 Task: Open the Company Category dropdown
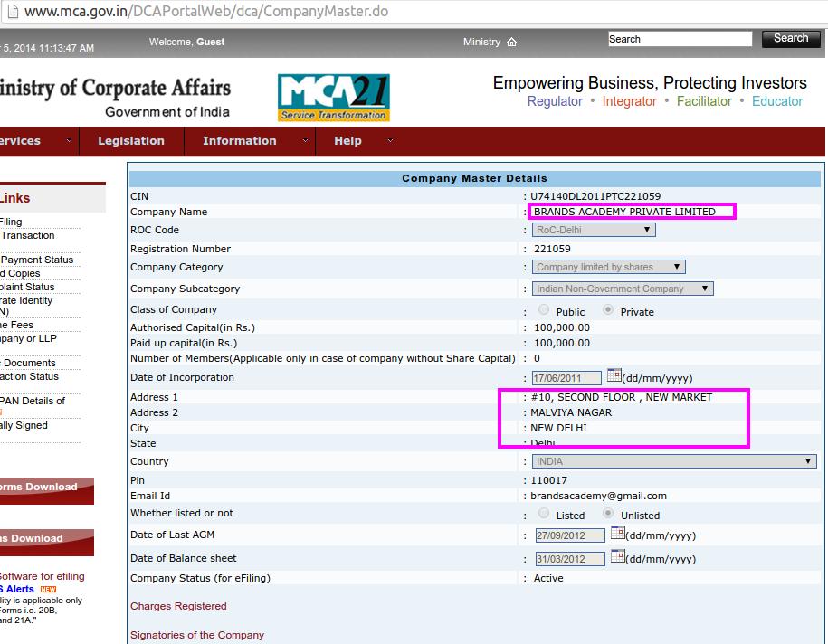coord(608,267)
